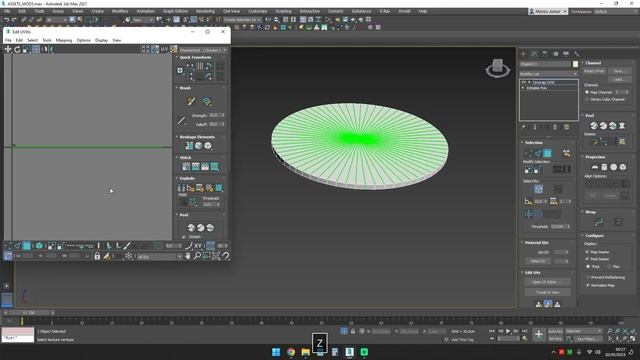
Task: Open the Modifiers menu in main menu bar
Action: (x=120, y=11)
